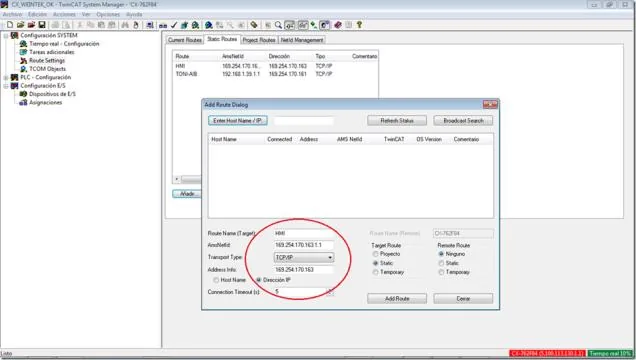Click the Enter Host Name / IP button
636x360 pixels.
pyautogui.click(x=238, y=120)
